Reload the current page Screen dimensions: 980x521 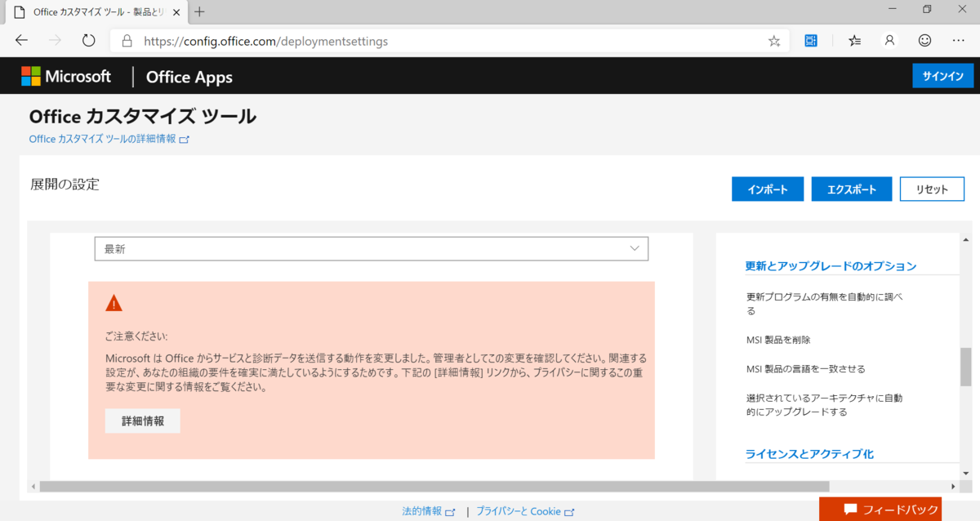(88, 41)
